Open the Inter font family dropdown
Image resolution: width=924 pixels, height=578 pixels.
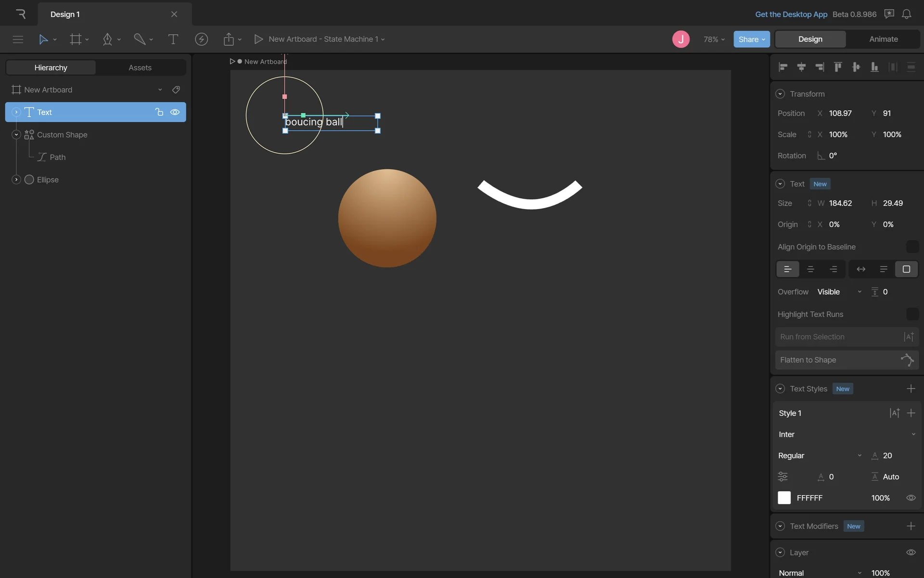pyautogui.click(x=846, y=434)
